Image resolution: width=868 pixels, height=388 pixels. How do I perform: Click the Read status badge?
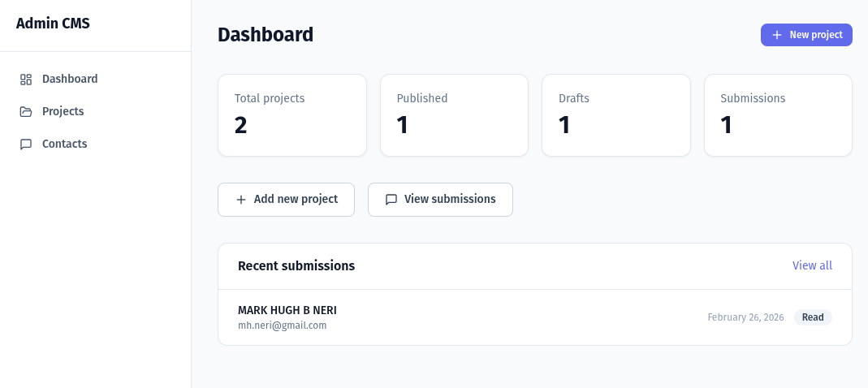pyautogui.click(x=813, y=317)
